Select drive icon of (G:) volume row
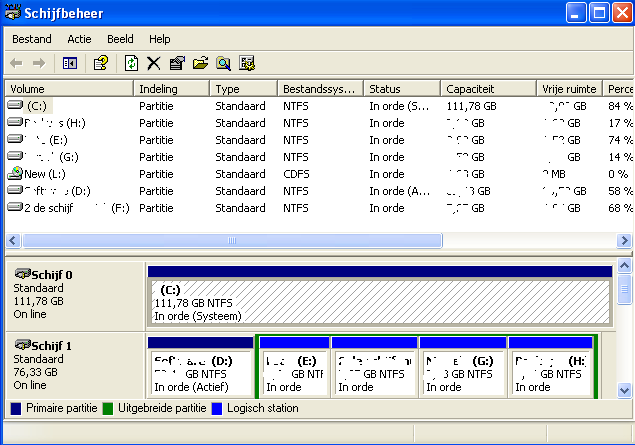This screenshot has width=635, height=445. pyautogui.click(x=15, y=156)
